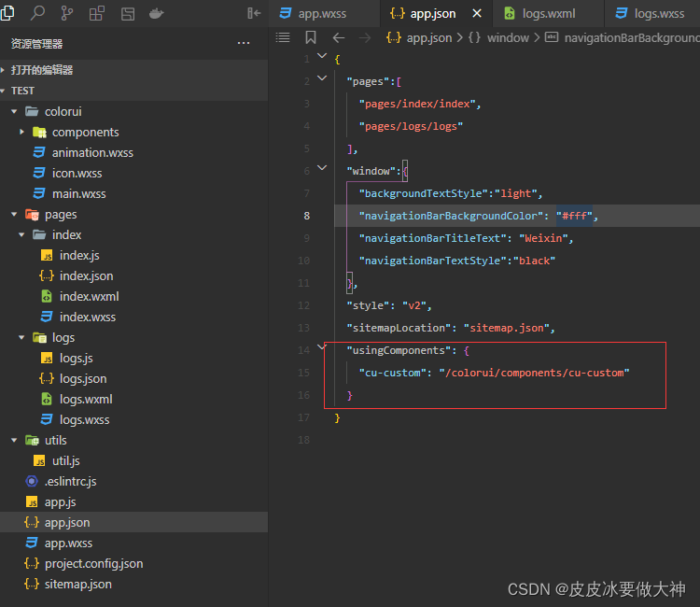The width and height of the screenshot is (700, 607).
Task: Click the "v2" style value
Action: point(413,306)
